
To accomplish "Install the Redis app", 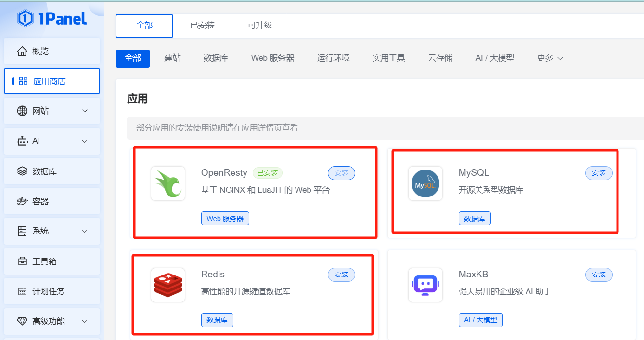I will point(341,275).
